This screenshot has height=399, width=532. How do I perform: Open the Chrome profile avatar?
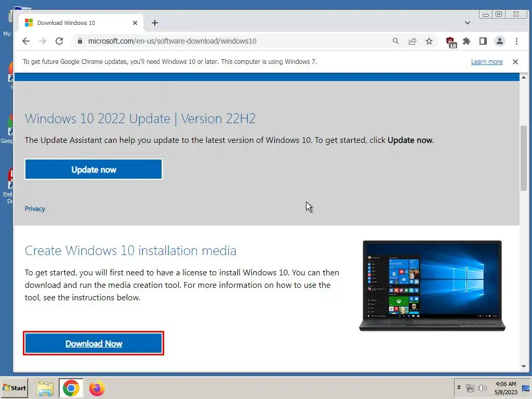[x=500, y=41]
